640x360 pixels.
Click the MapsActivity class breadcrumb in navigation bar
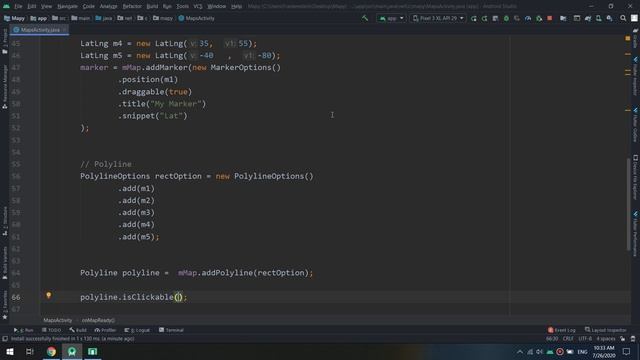click(197, 18)
